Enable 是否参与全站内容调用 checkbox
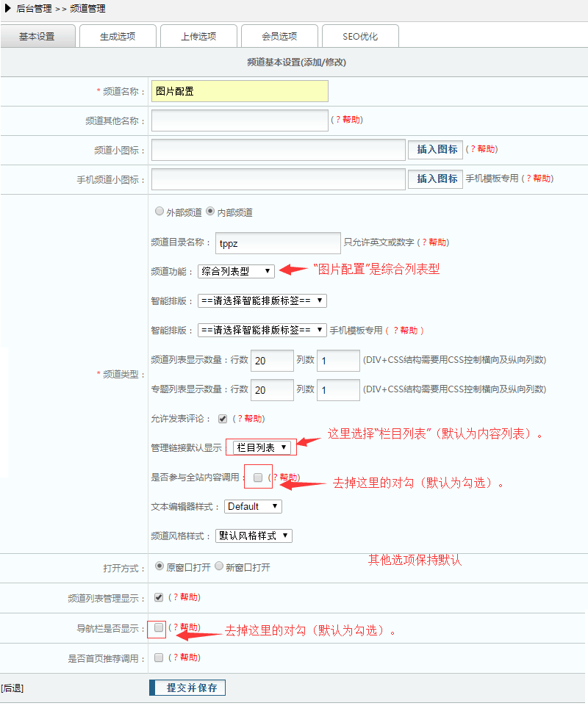 pyautogui.click(x=258, y=478)
